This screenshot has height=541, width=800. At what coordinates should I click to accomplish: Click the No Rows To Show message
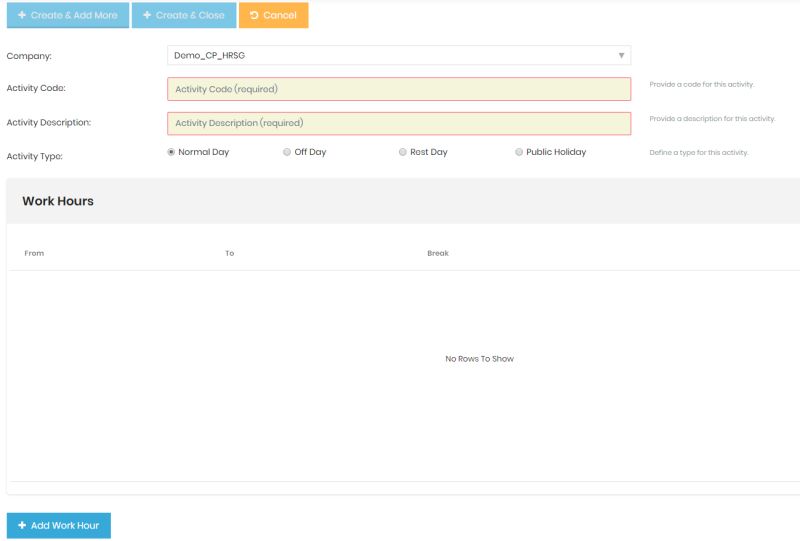(x=479, y=359)
